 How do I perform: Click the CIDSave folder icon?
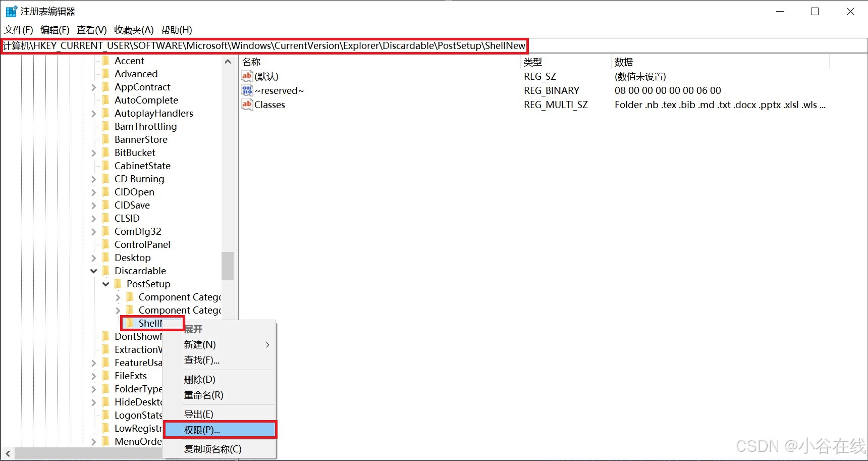pos(106,205)
